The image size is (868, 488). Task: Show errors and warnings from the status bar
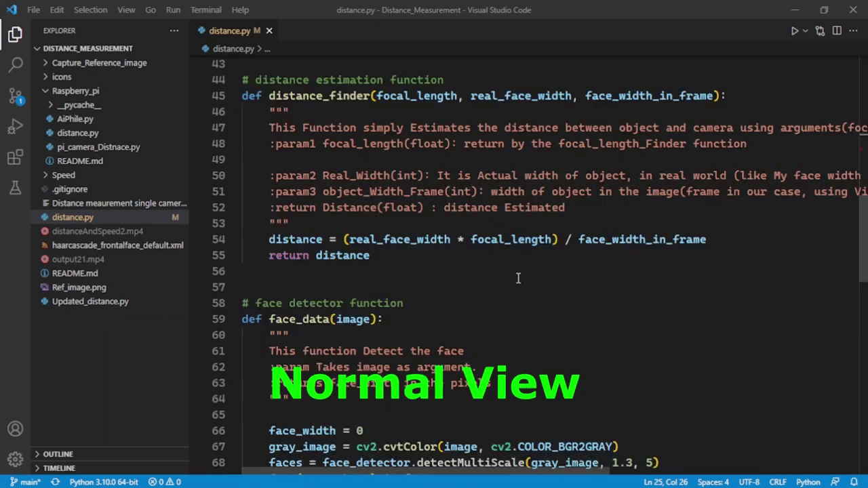pos(165,482)
